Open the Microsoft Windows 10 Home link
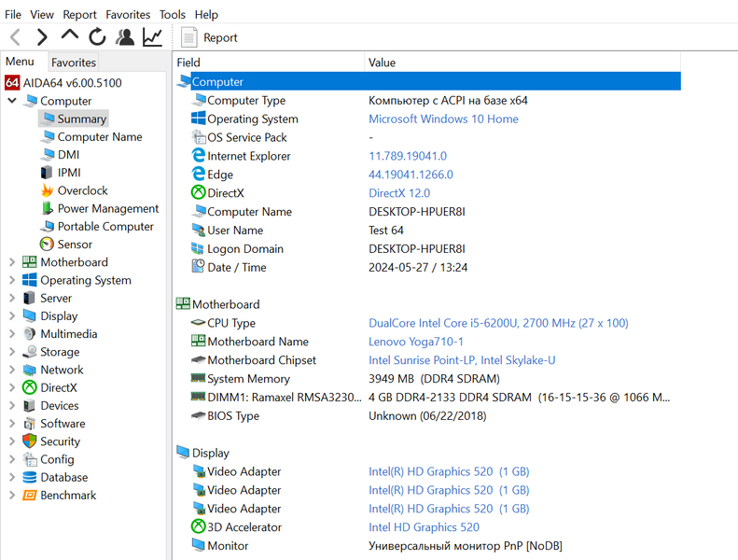This screenshot has height=560, width=738. (x=443, y=119)
